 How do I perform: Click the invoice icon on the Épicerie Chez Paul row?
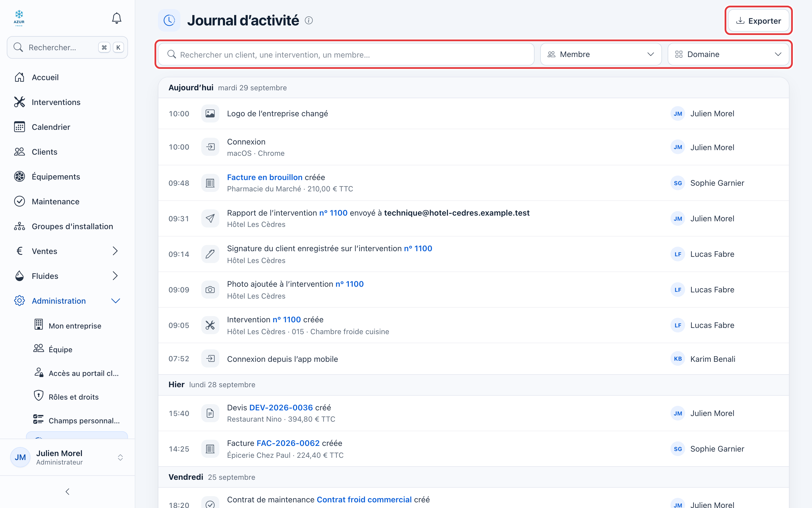pyautogui.click(x=210, y=449)
